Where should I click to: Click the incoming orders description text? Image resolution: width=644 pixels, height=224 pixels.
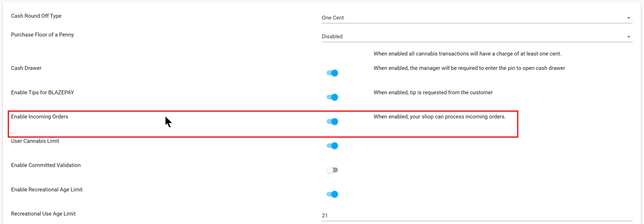coord(439,116)
